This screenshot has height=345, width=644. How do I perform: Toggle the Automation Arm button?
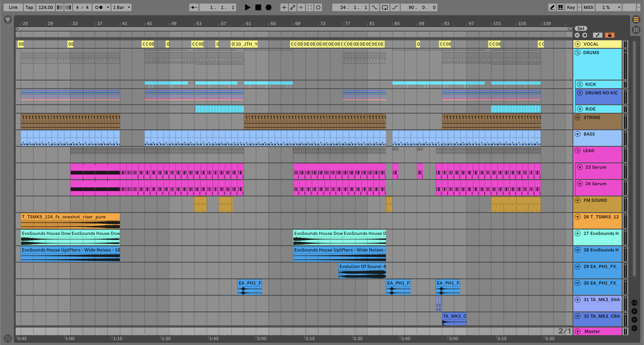(292, 7)
